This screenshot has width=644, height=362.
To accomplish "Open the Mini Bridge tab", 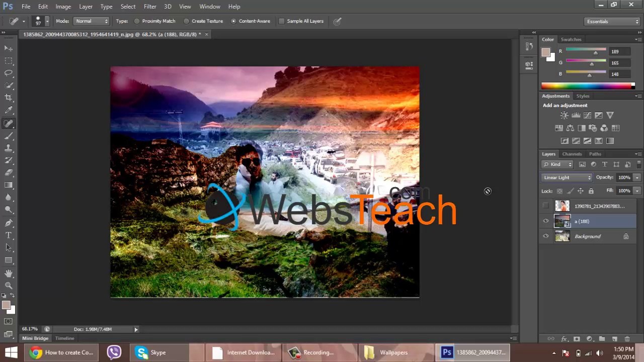I will point(35,338).
